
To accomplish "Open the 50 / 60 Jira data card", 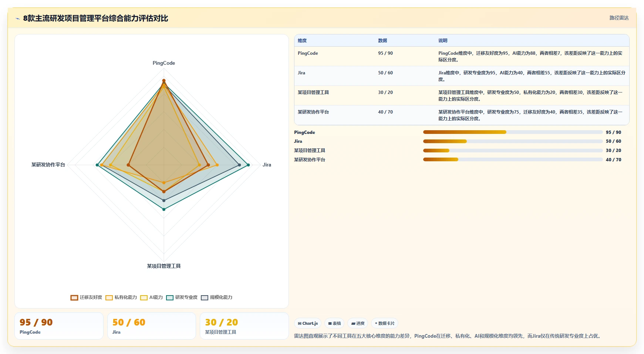I will click(x=152, y=326).
